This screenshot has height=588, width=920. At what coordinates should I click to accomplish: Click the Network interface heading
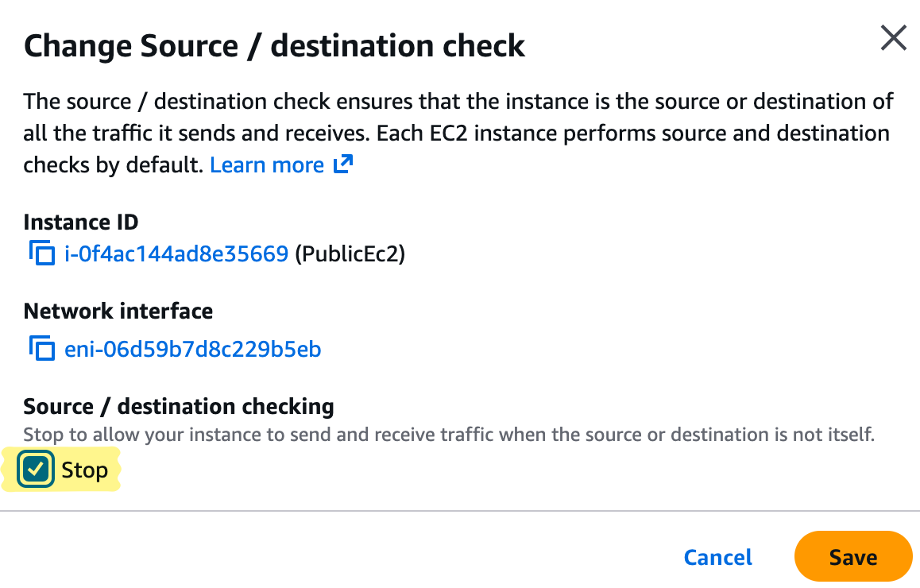click(118, 311)
